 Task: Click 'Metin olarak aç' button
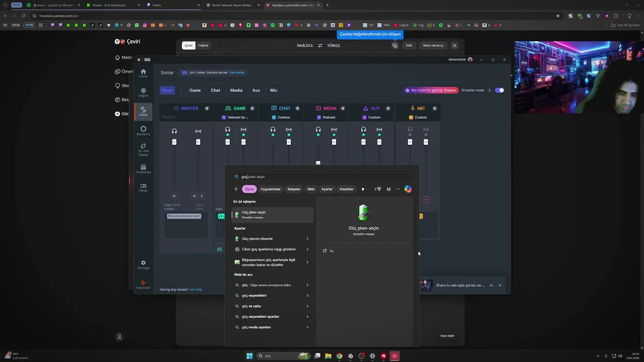tap(433, 45)
